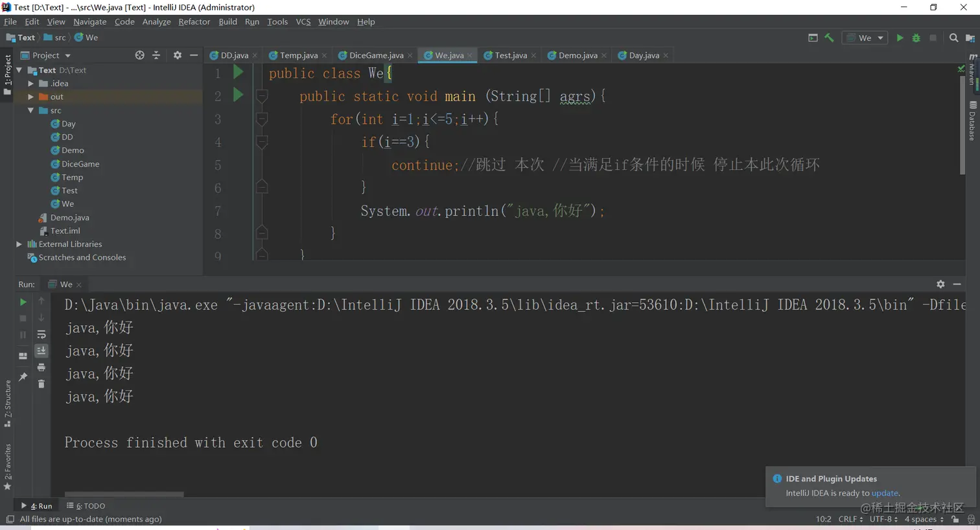Click the inspection checkmark above editor scrollbar
Viewport: 980px width, 530px height.
(x=961, y=69)
